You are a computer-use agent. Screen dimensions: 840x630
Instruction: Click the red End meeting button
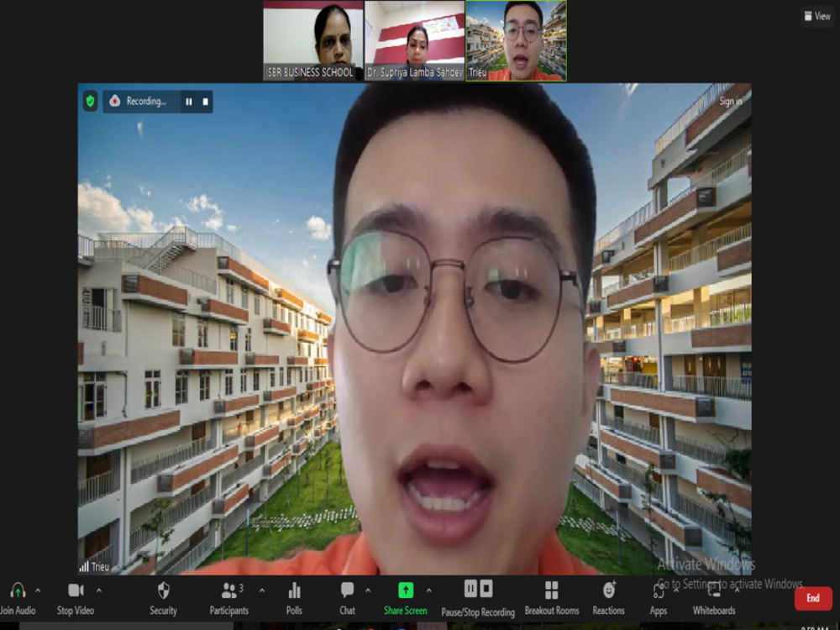click(x=812, y=598)
